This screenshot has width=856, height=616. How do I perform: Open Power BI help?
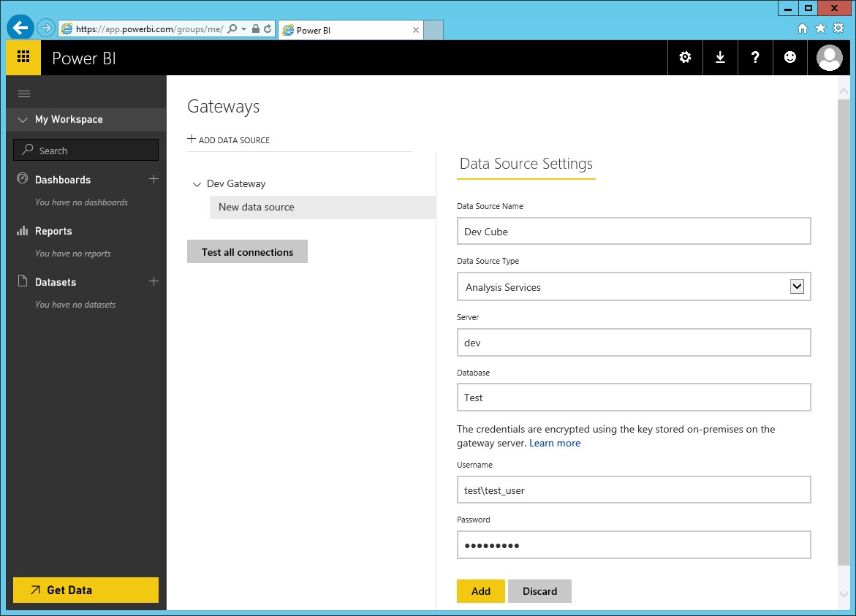[x=755, y=57]
